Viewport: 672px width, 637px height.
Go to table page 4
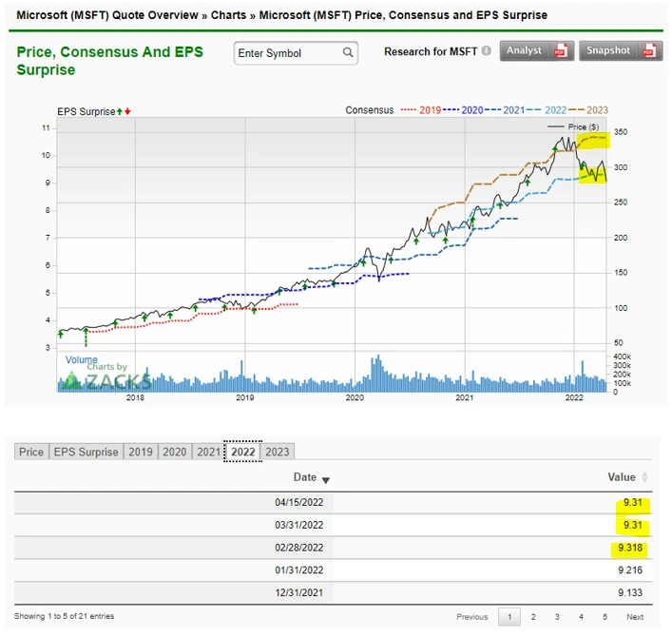pos(581,617)
